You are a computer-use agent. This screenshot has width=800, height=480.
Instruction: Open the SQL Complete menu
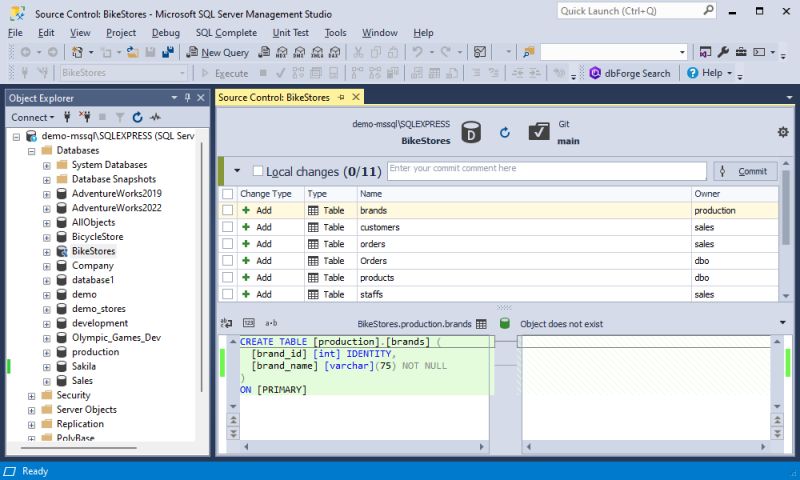(226, 33)
